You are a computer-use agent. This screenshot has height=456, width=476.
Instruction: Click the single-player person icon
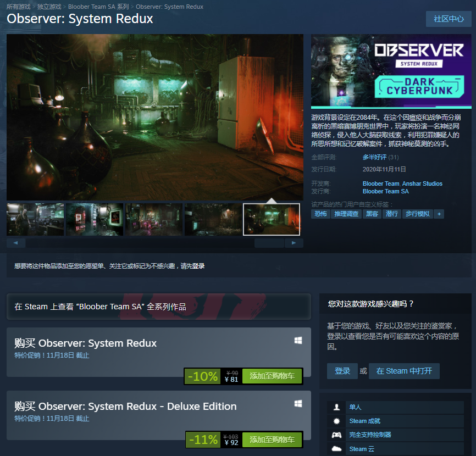[x=336, y=407]
